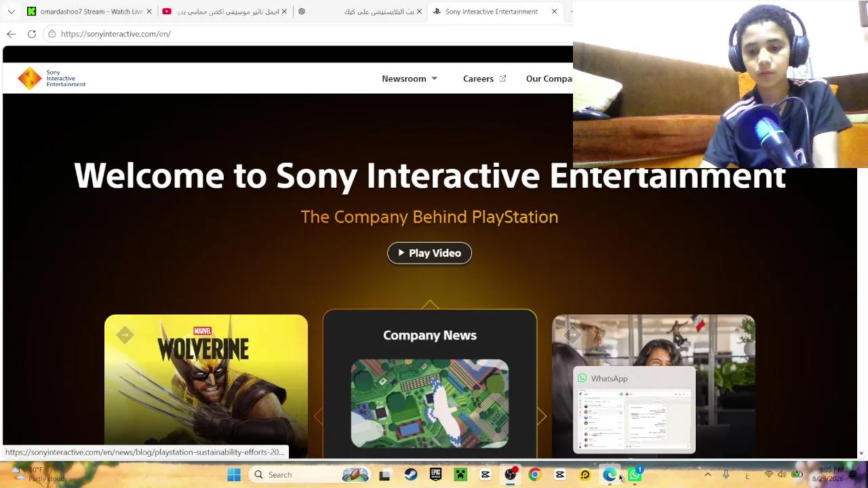Image resolution: width=868 pixels, height=488 pixels.
Task: Open WhatsApp from the taskbar
Action: coord(635,475)
